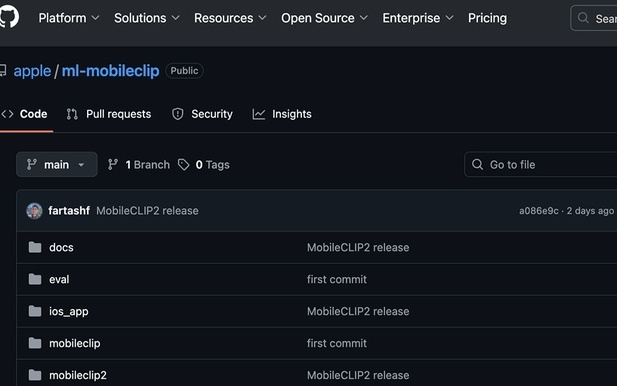Click the mobileclip2 folder icon

pyautogui.click(x=35, y=375)
